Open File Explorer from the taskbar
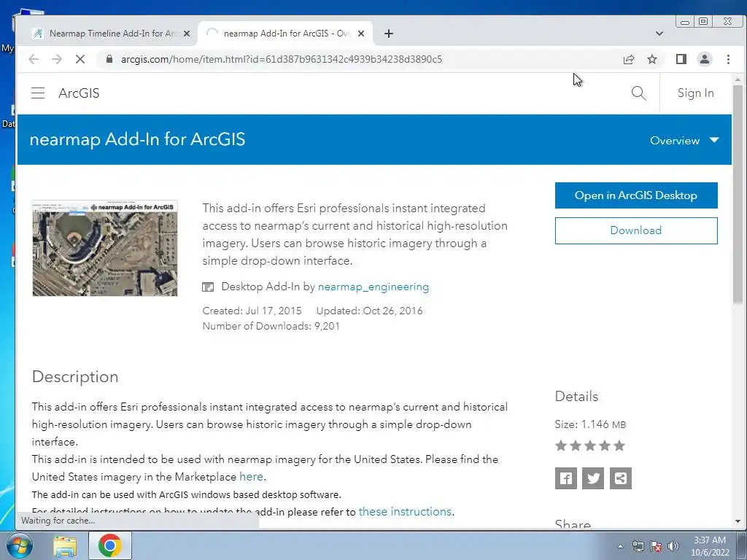This screenshot has height=560, width=747. 65,545
